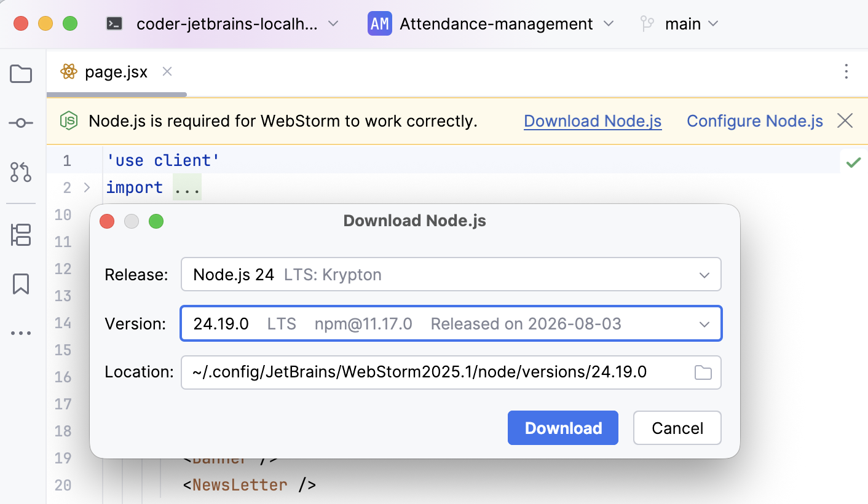
Task: Click the terminal icon beside coder-jetbrains-localh
Action: click(x=114, y=24)
